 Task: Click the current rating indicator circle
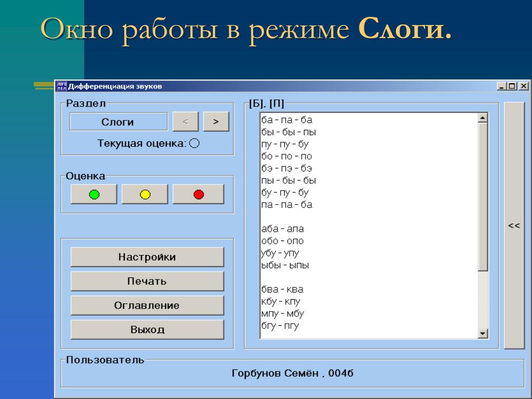(194, 143)
